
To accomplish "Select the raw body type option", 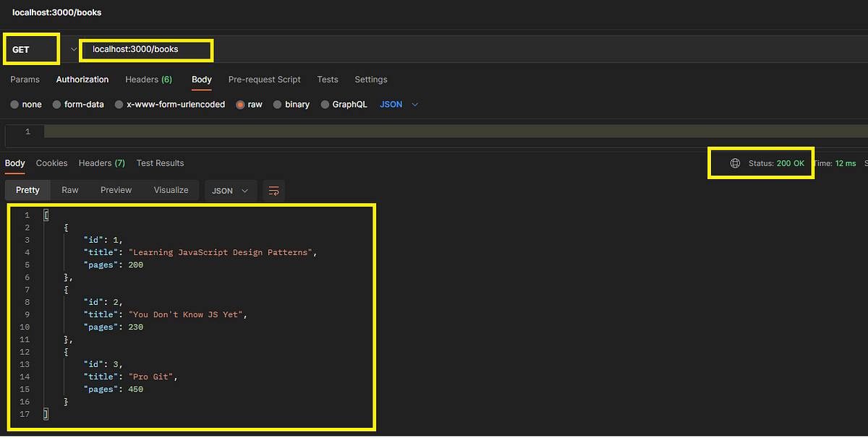I will tap(249, 104).
